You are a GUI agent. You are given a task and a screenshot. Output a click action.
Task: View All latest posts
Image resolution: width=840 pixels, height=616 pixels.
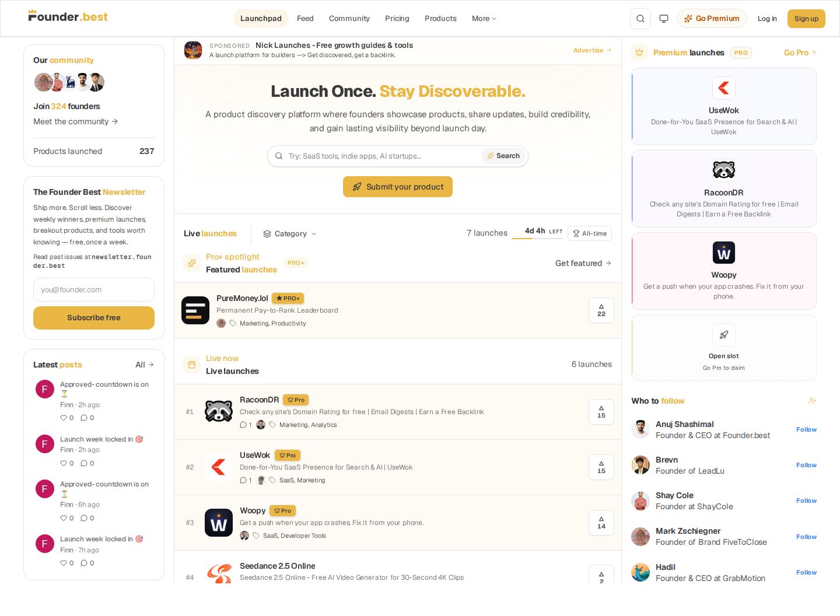point(145,365)
